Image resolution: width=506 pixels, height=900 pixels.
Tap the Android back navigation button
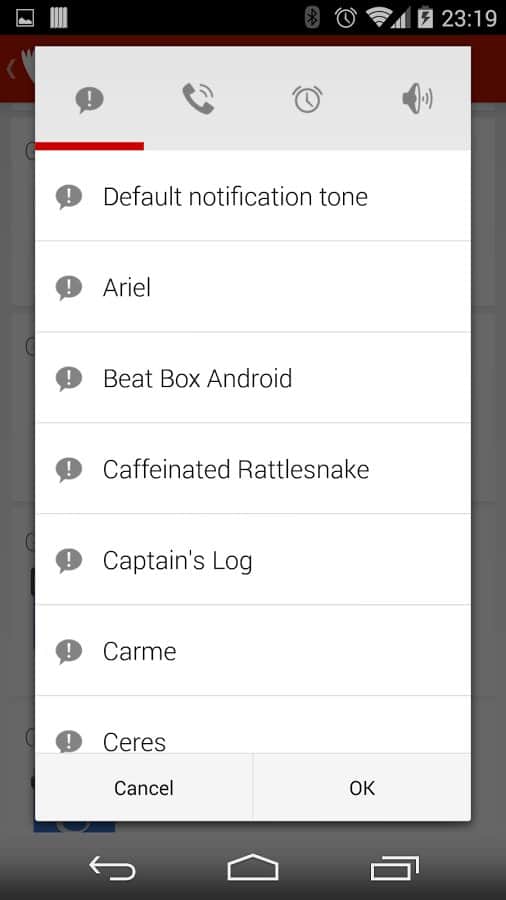click(x=112, y=867)
